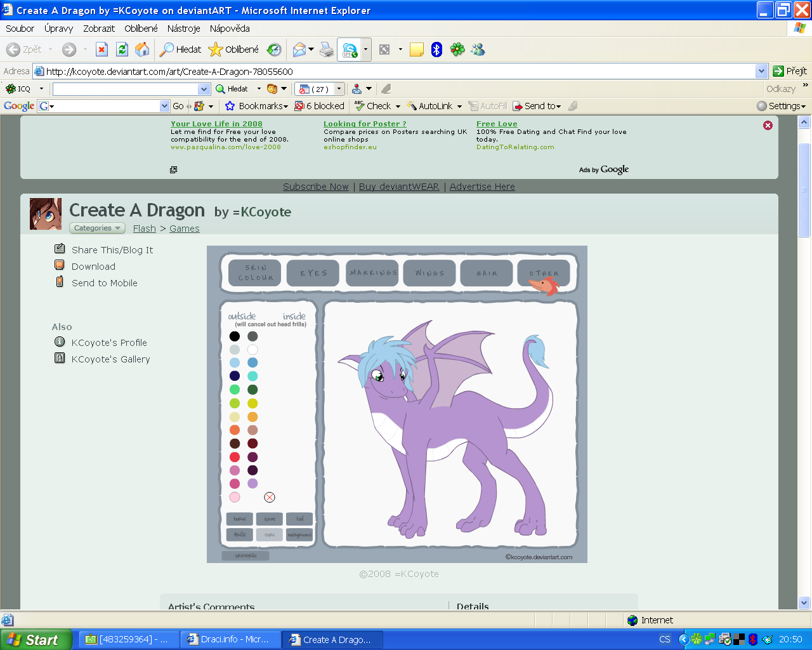Open the Oblíbené favorites star
This screenshot has width=812, height=650.
233,50
